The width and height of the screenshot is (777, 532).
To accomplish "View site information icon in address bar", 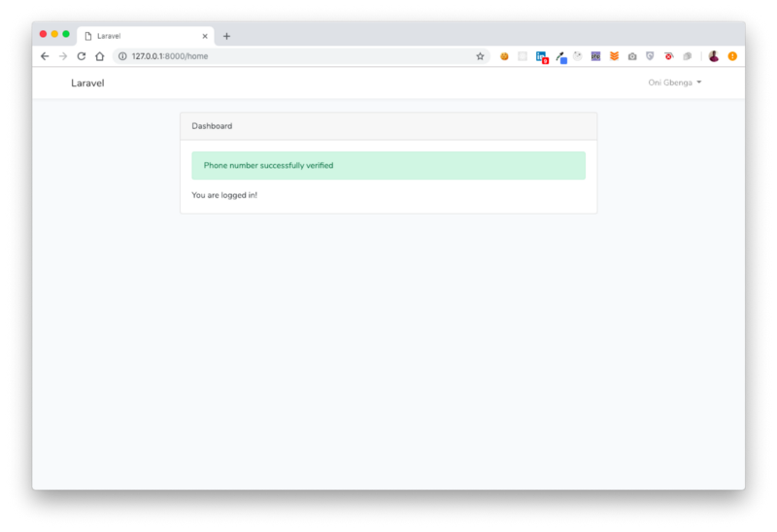I will [x=122, y=56].
